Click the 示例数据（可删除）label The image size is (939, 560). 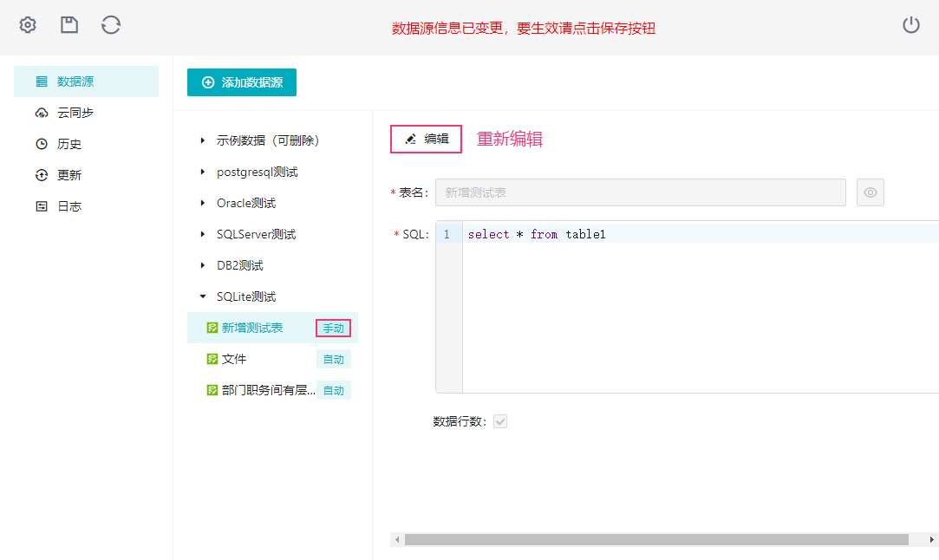click(x=268, y=140)
